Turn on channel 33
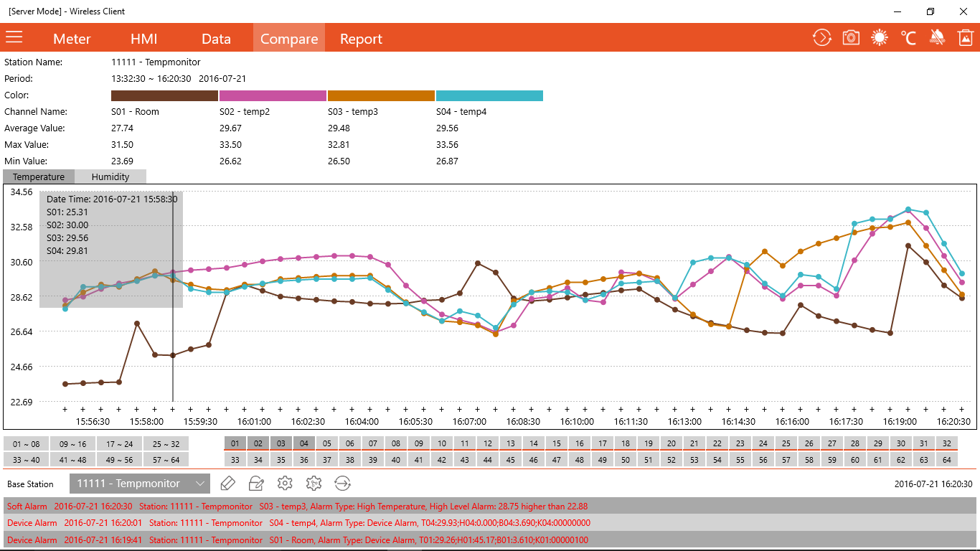This screenshot has width=980, height=551. pos(235,459)
